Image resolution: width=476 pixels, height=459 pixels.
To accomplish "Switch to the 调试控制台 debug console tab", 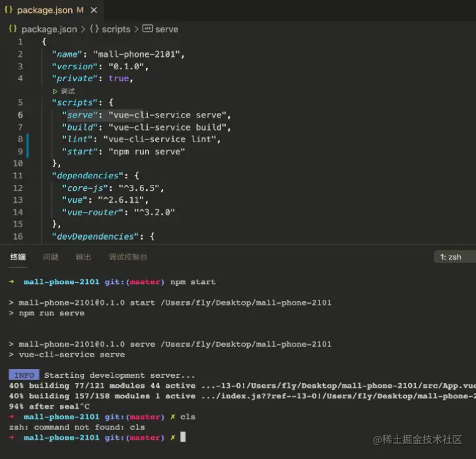I will (127, 257).
